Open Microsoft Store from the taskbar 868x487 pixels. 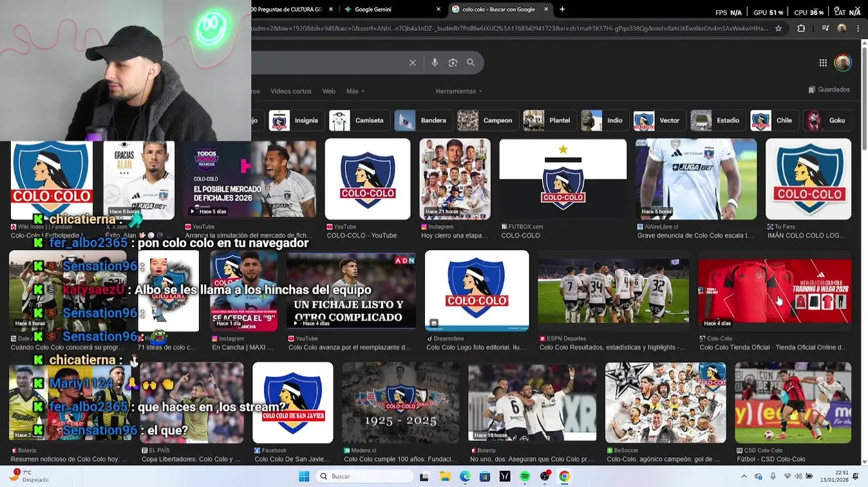[484, 476]
